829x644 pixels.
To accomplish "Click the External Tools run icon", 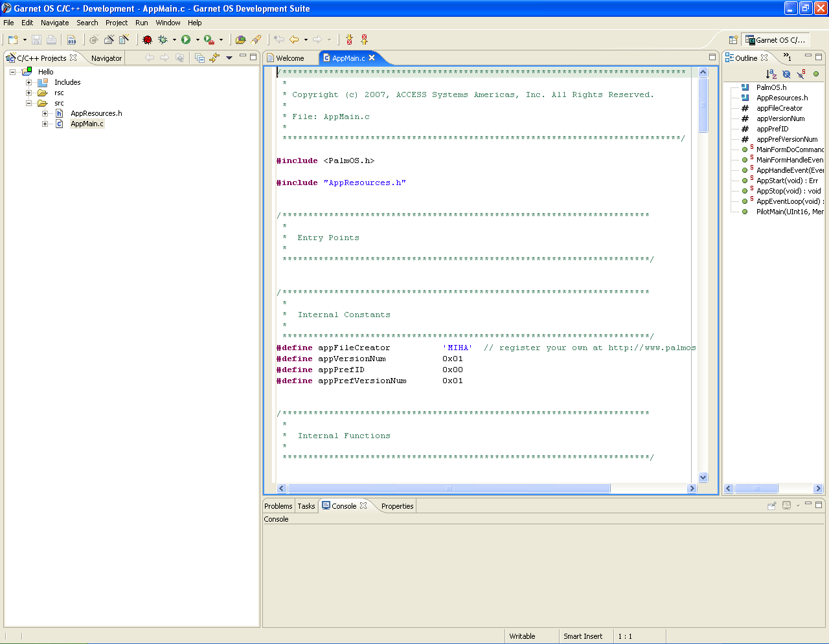I will pos(209,39).
